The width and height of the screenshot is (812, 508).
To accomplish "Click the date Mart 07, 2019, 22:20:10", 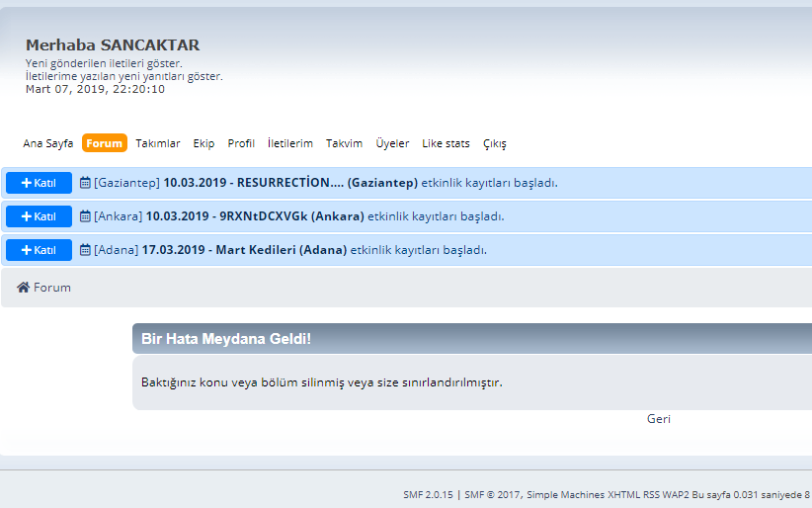I will click(x=95, y=89).
